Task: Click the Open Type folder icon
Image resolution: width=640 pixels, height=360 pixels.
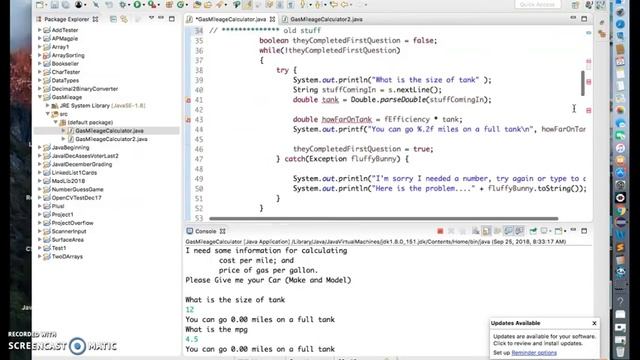Action: [x=197, y=4]
